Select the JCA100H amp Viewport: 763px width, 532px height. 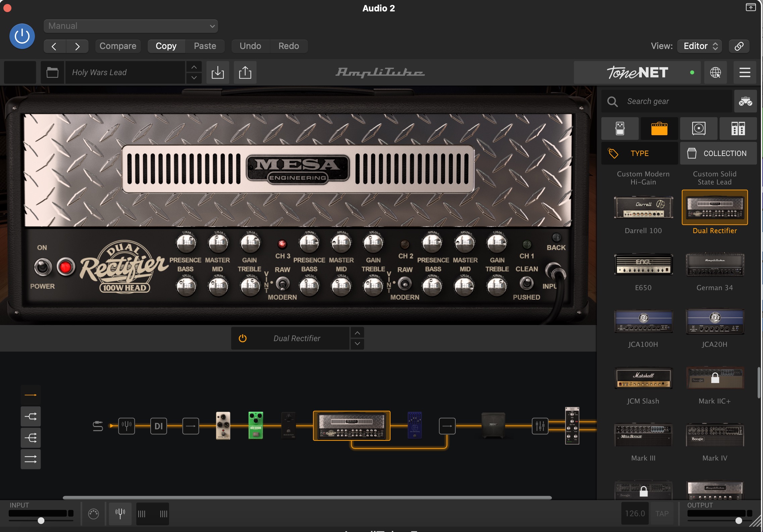644,321
